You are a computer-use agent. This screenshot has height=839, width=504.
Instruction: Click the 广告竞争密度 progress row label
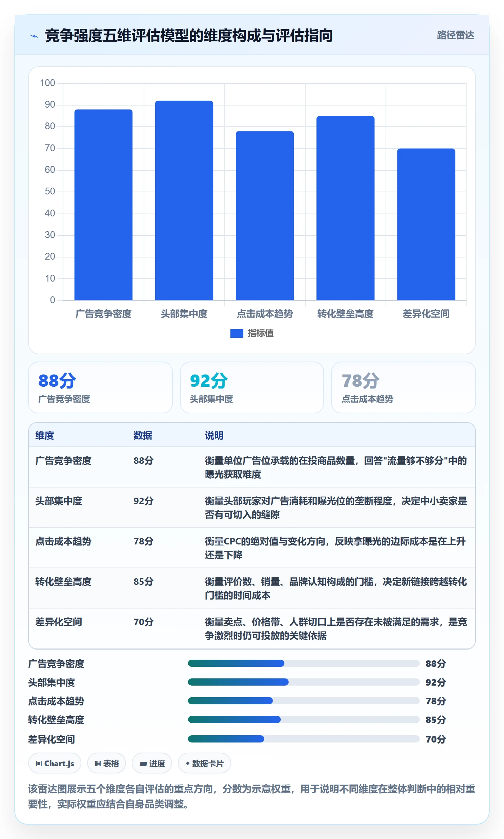[x=56, y=664]
